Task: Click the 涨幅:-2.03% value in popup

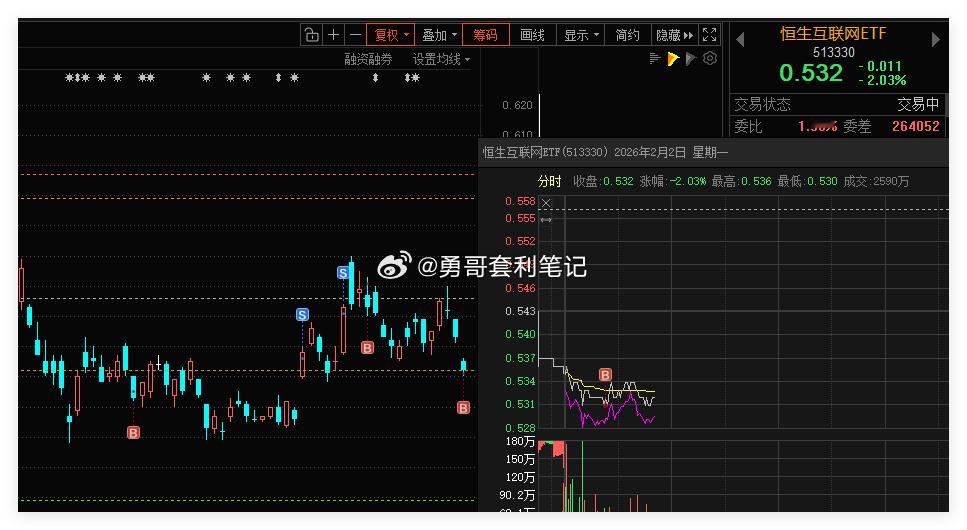Action: [x=673, y=181]
